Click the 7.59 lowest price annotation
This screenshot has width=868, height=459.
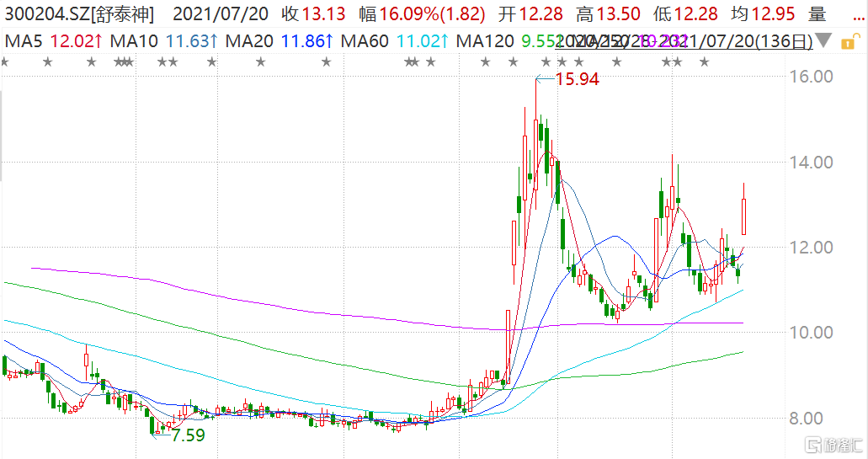coord(188,435)
